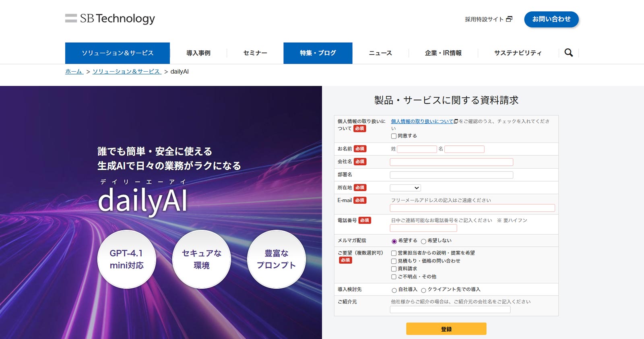
Task: Select クライアント先での導入 radio button
Action: click(x=423, y=290)
